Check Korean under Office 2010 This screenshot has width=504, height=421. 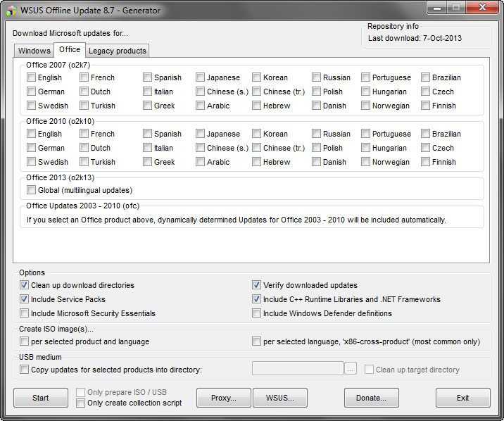click(x=256, y=133)
